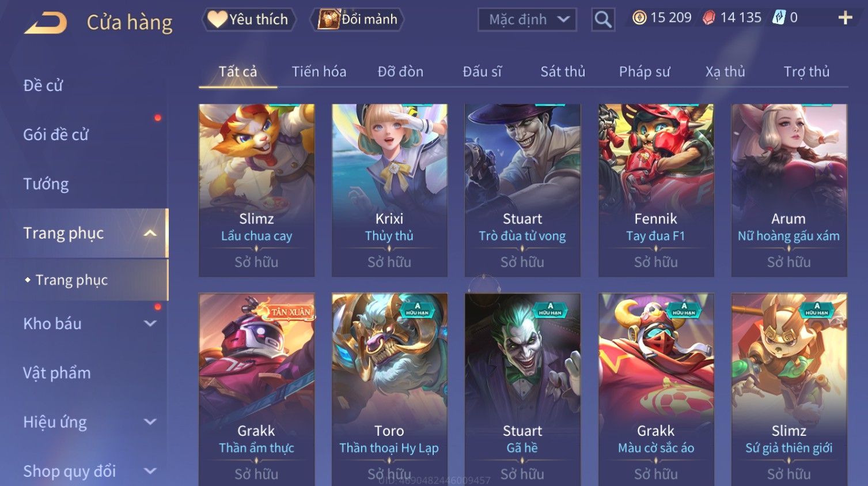Open the Mặc định sort dropdown
This screenshot has height=486, width=868.
pyautogui.click(x=527, y=20)
